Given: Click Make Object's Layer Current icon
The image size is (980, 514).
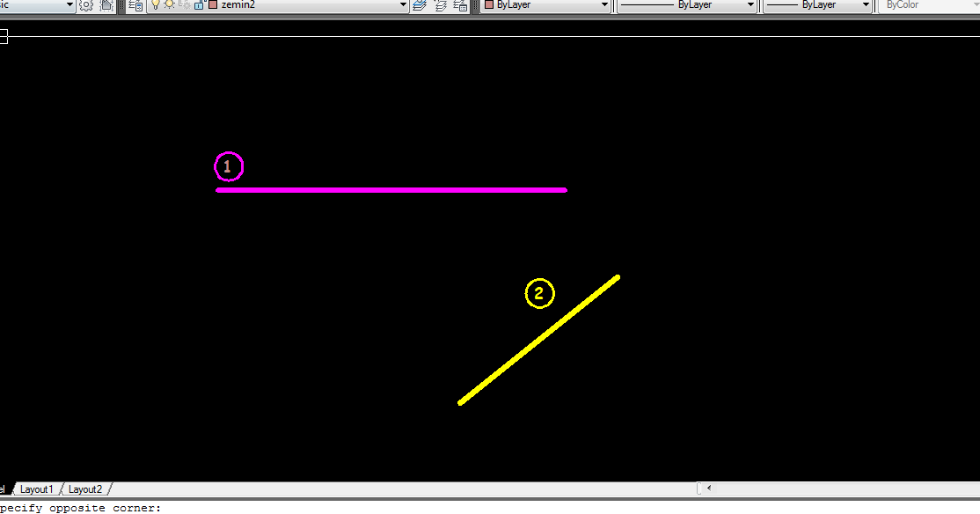Looking at the screenshot, I should tap(420, 5).
